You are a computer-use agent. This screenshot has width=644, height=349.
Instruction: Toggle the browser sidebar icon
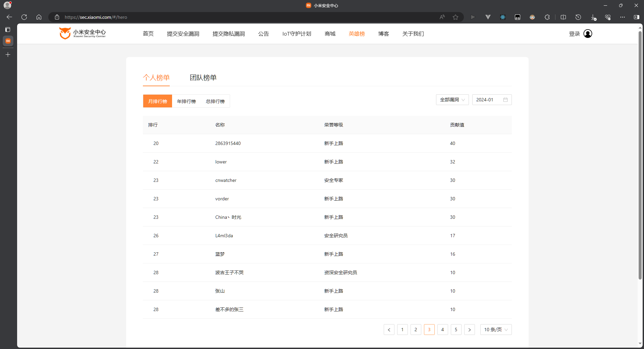point(637,17)
